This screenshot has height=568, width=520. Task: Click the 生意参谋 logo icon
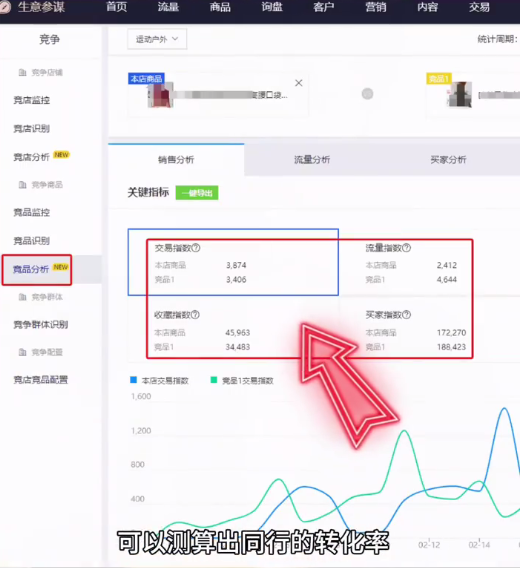(x=4, y=7)
